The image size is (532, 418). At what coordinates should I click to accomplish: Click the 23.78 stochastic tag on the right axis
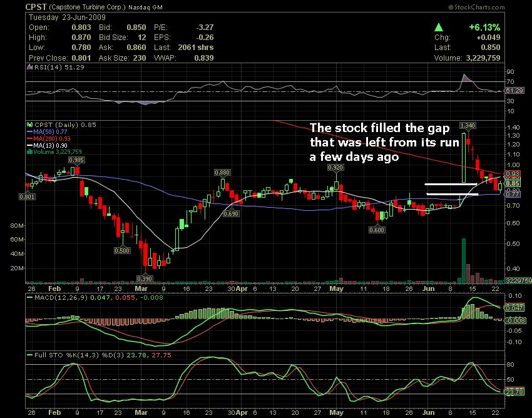tap(514, 392)
